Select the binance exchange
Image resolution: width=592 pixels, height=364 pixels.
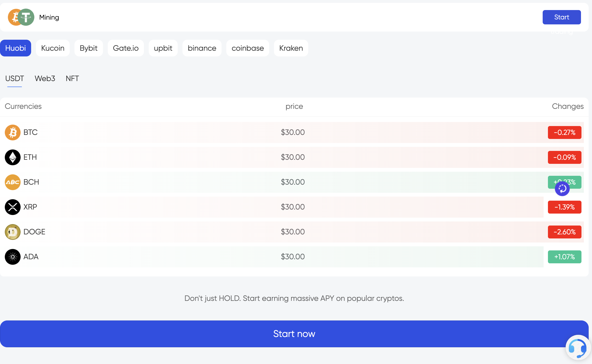[x=202, y=48]
